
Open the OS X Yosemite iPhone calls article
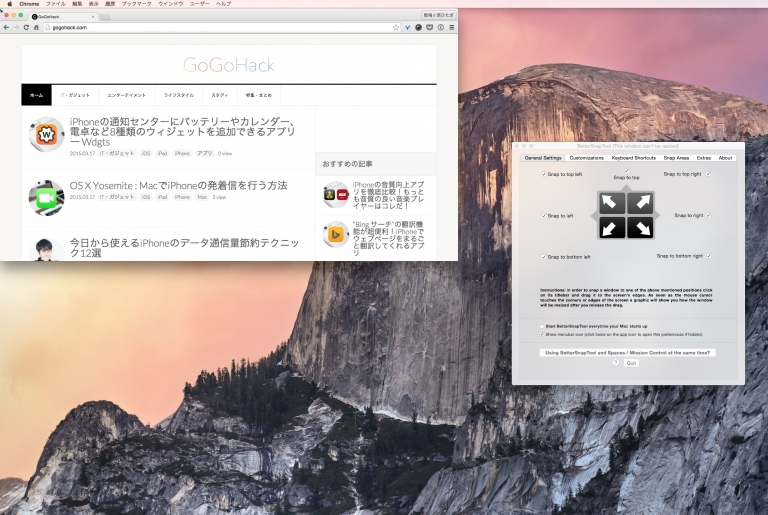178,186
